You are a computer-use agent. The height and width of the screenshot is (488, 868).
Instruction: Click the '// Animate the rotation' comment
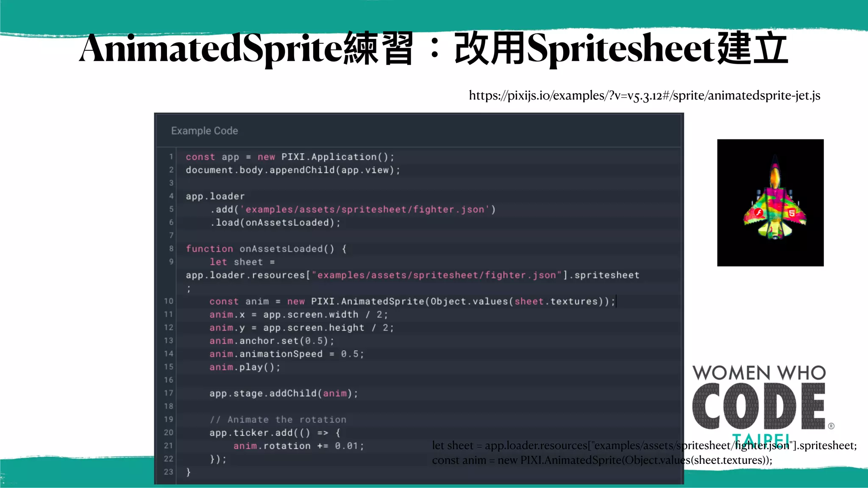point(278,420)
